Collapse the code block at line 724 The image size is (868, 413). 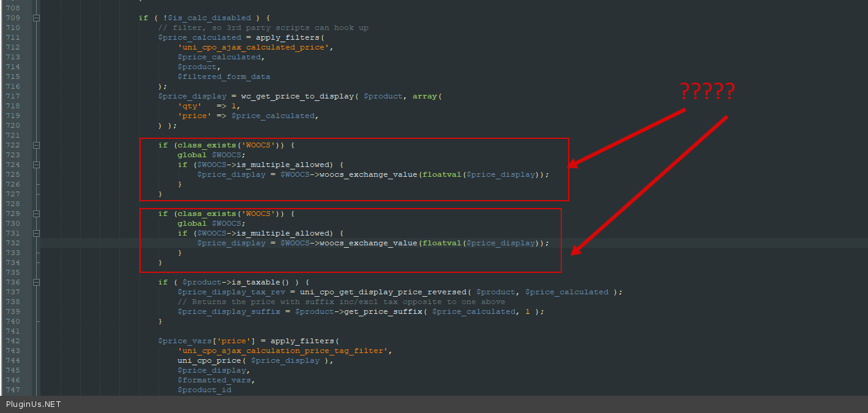coord(36,165)
